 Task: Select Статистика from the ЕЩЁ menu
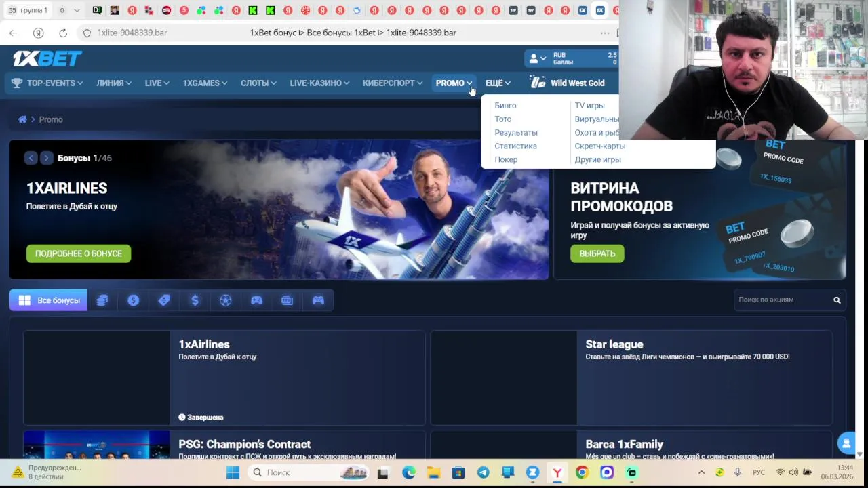pyautogui.click(x=515, y=146)
